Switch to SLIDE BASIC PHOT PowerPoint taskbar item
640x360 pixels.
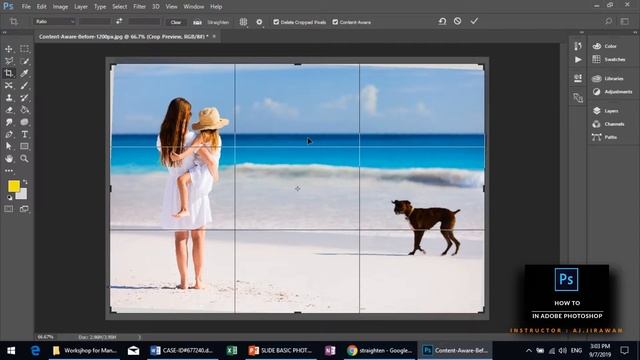point(280,351)
